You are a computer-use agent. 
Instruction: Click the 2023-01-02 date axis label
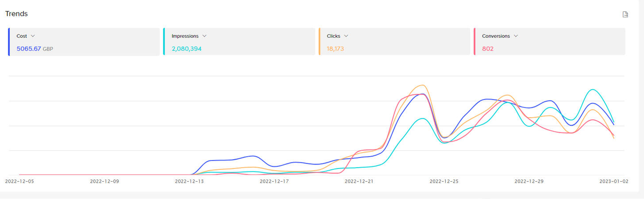[613, 181]
